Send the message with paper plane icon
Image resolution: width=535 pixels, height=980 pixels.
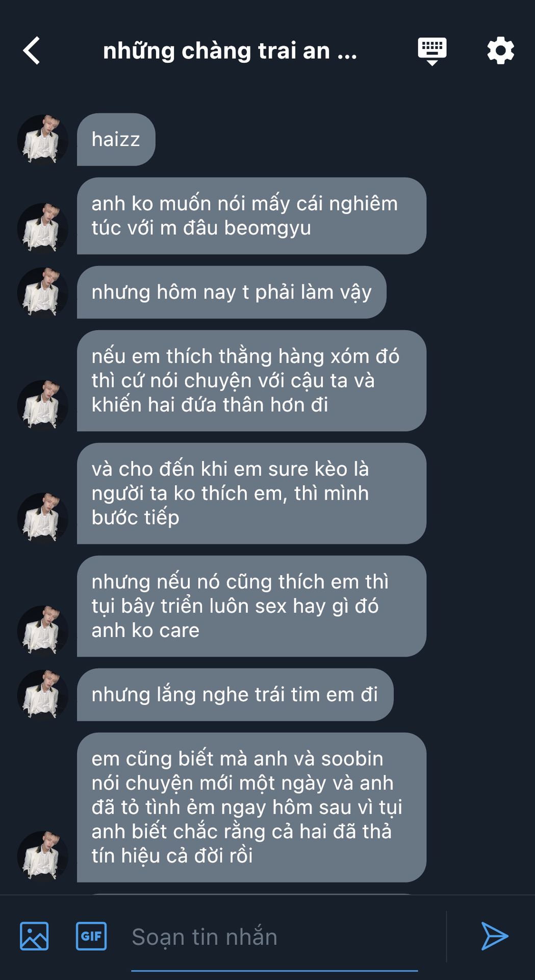coord(494,936)
